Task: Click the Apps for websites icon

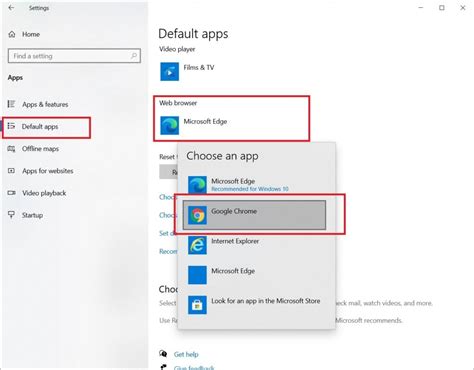Action: tap(11, 171)
